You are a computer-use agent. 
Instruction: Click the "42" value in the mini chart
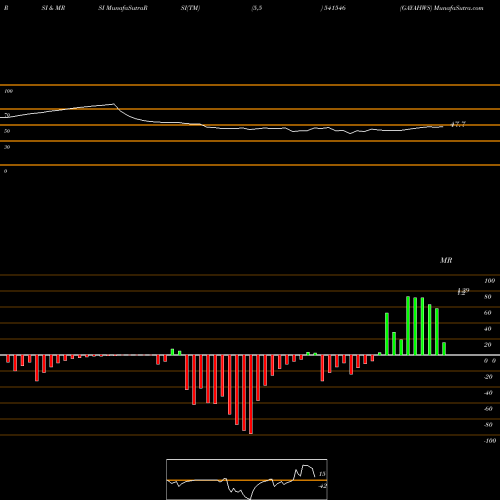click(x=323, y=486)
